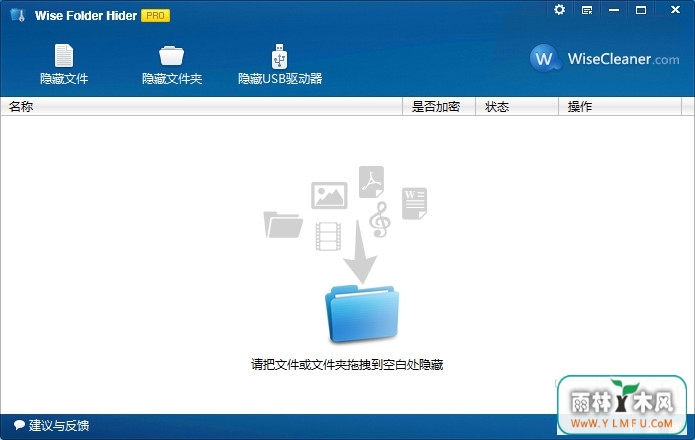Minimize the Wise Folder Hider window
This screenshot has width=695, height=440.
click(x=614, y=10)
